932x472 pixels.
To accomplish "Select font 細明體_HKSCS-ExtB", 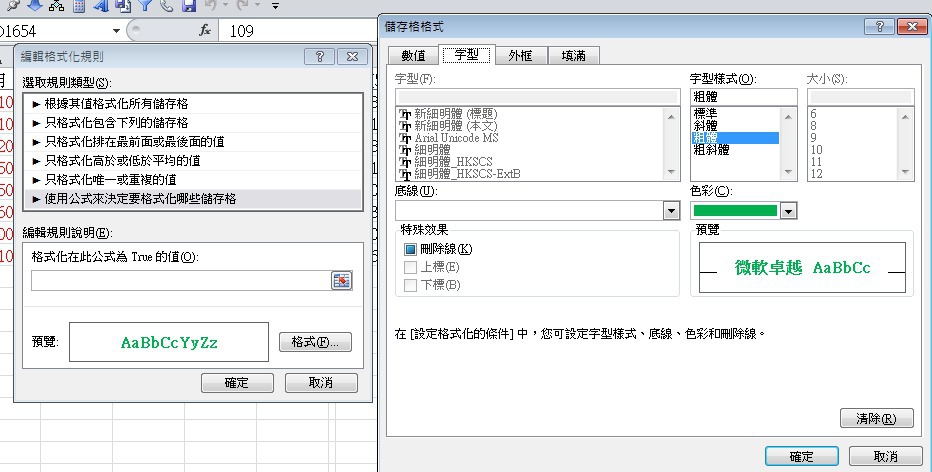I will click(467, 174).
